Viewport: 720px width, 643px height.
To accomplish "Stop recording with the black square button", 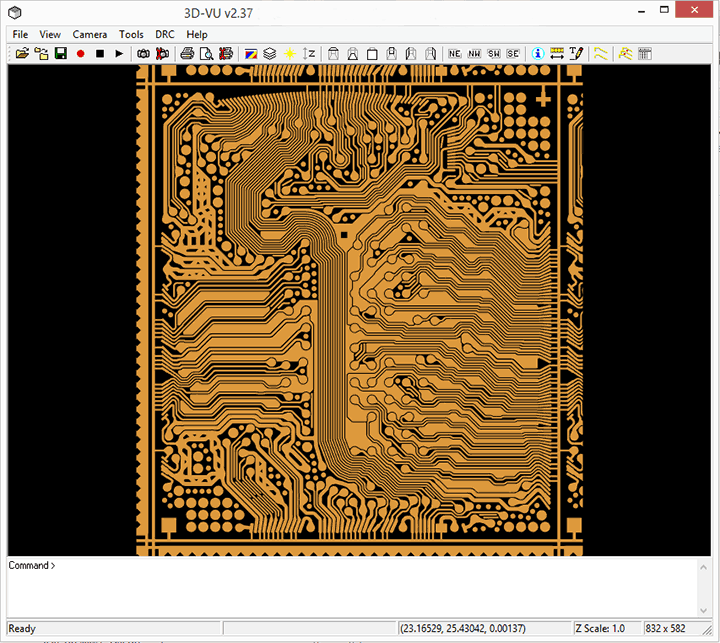I will (x=100, y=54).
